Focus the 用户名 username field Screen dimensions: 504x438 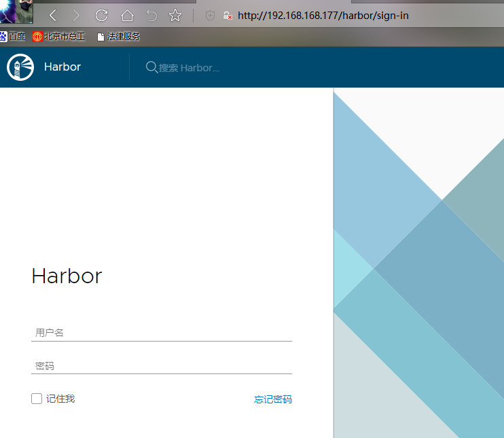[162, 333]
